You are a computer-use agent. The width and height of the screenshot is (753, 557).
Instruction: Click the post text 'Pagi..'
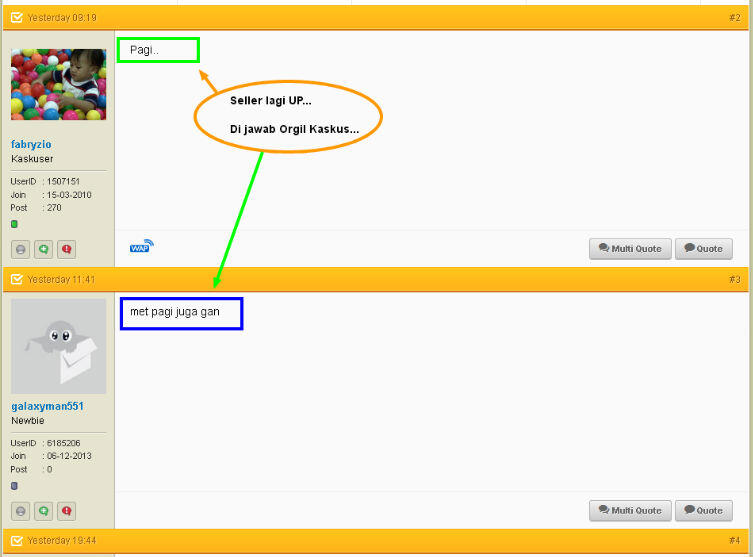pyautogui.click(x=144, y=50)
